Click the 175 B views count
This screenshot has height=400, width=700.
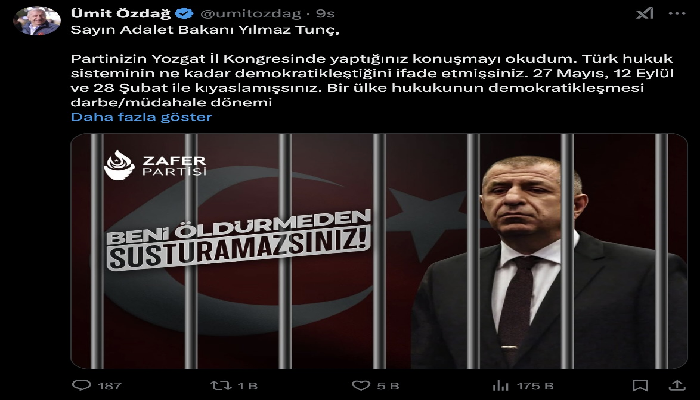click(x=535, y=385)
